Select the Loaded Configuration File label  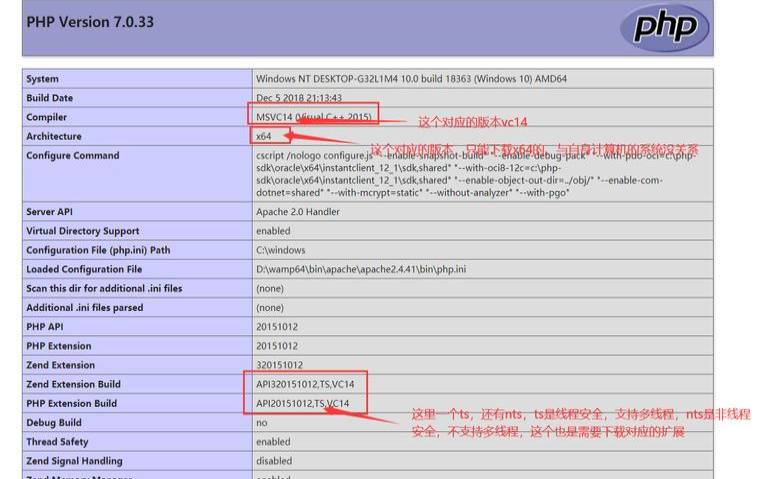pyautogui.click(x=84, y=269)
